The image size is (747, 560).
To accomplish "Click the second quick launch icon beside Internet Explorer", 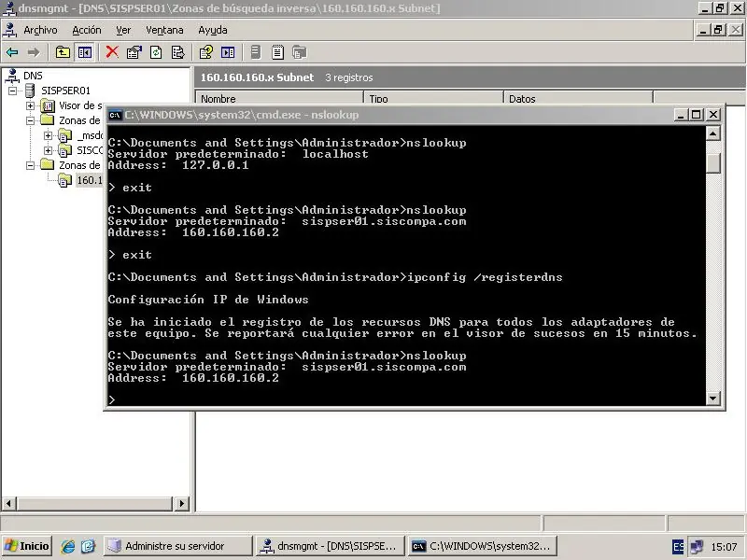I will (88, 546).
